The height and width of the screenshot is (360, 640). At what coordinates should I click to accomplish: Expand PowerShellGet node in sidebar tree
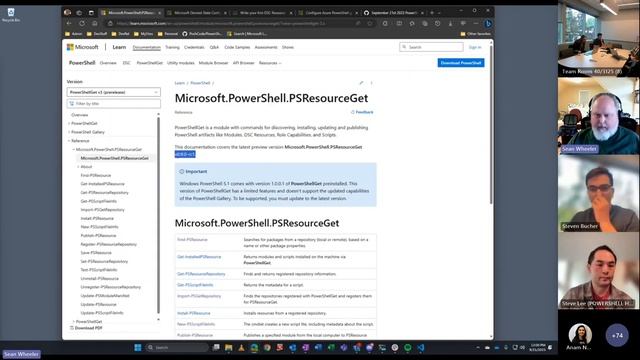click(x=69, y=123)
